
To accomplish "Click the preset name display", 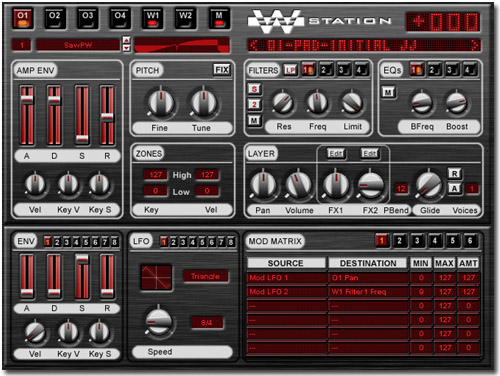I will coord(364,45).
